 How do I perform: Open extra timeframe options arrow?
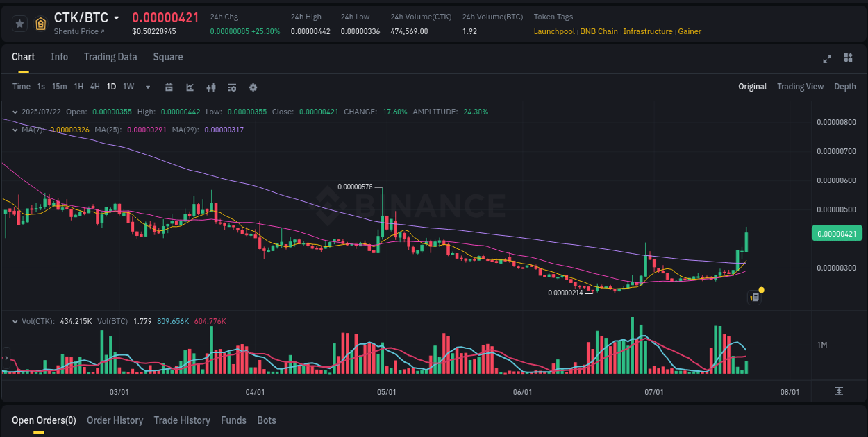click(147, 87)
